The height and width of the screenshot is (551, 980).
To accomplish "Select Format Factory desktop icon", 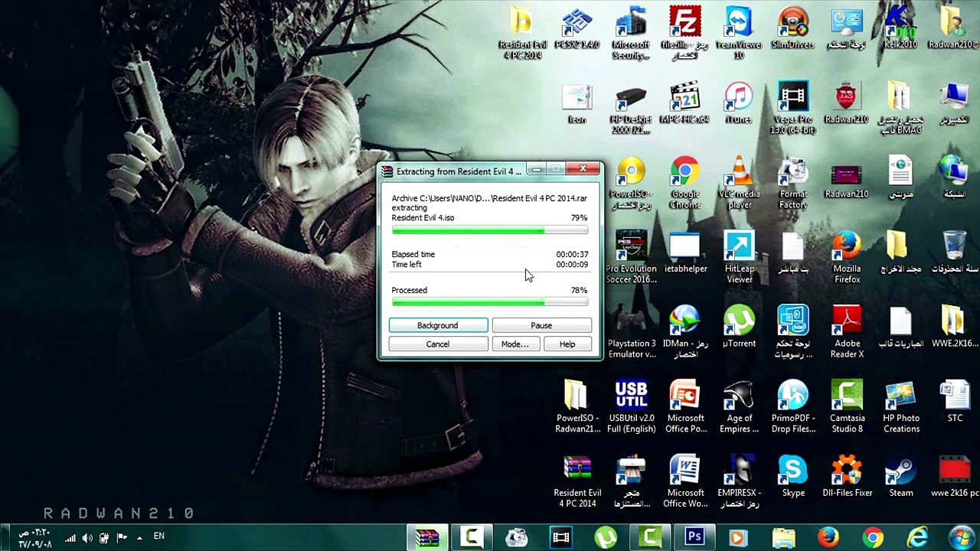I will pyautogui.click(x=793, y=184).
